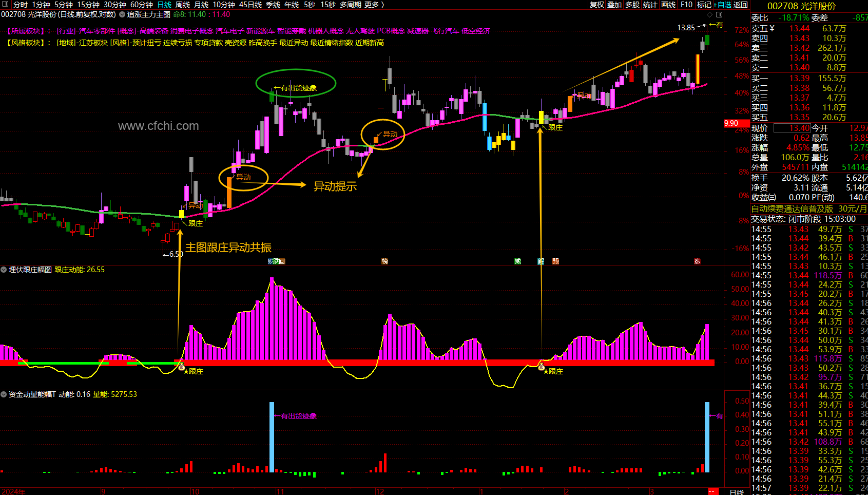868x495 pixels.
Task: Click the 标记 mark button
Action: pyautogui.click(x=704, y=5)
